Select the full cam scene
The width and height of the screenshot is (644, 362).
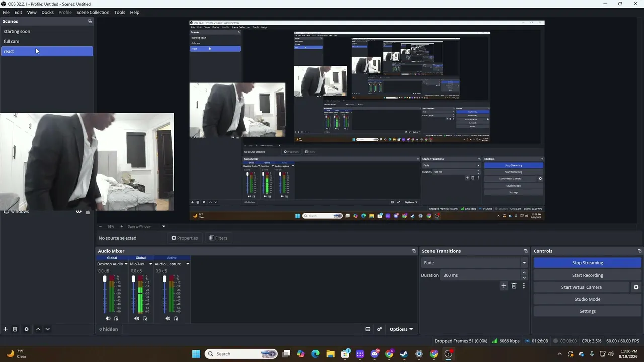pos(47,41)
